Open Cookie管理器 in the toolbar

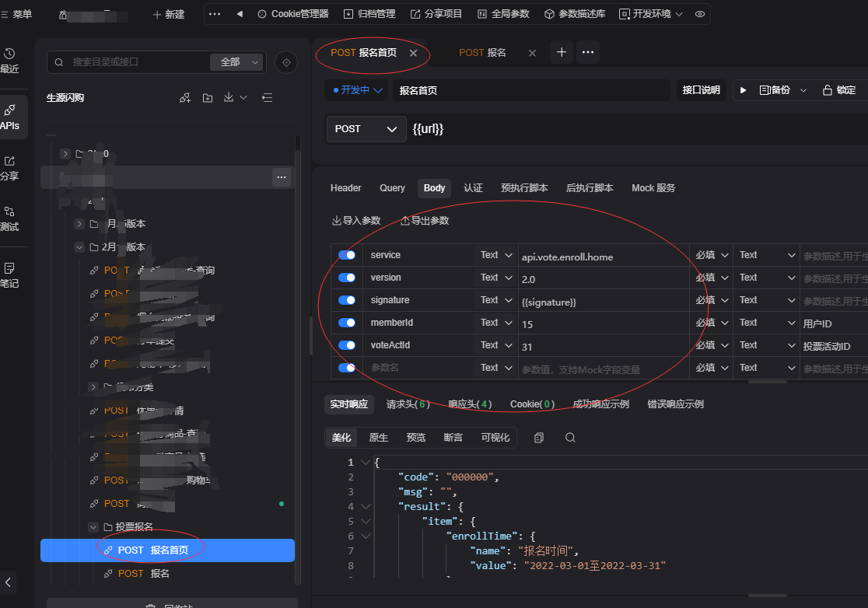(293, 14)
